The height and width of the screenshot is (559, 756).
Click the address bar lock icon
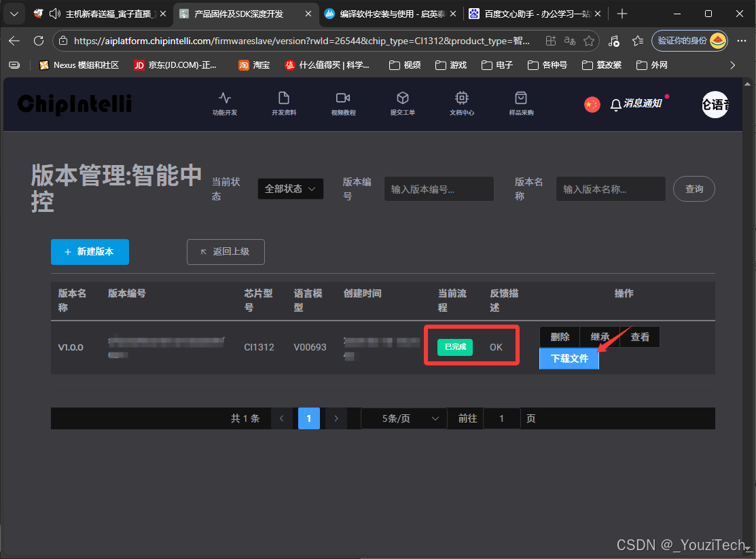point(63,41)
